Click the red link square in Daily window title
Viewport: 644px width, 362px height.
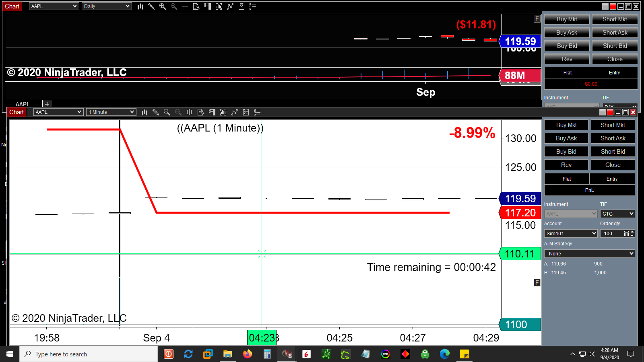click(613, 6)
